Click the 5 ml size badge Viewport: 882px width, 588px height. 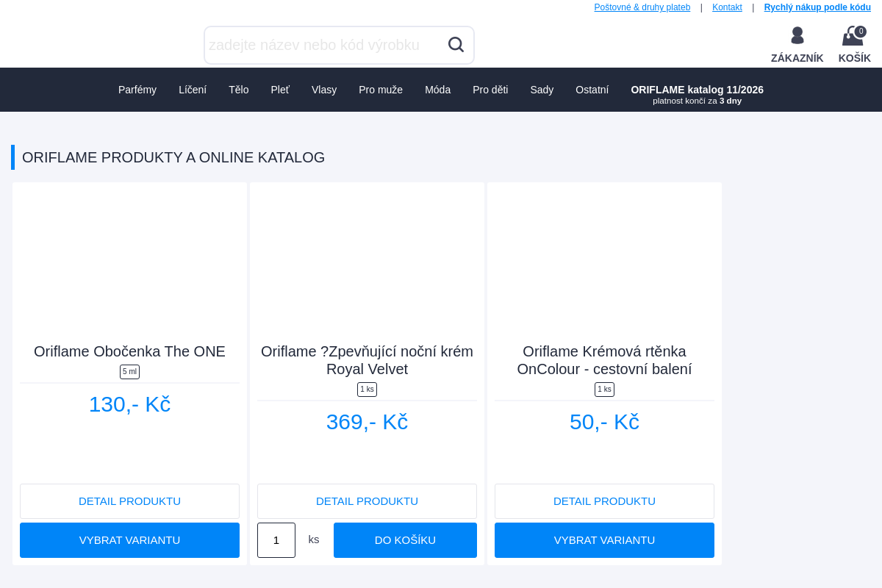click(x=129, y=372)
